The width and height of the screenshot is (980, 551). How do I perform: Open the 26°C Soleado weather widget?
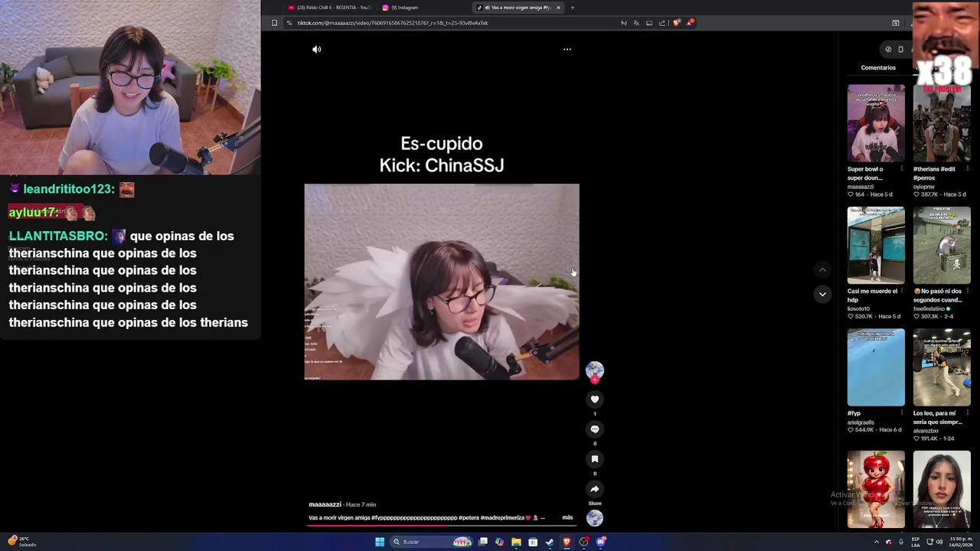pos(21,542)
